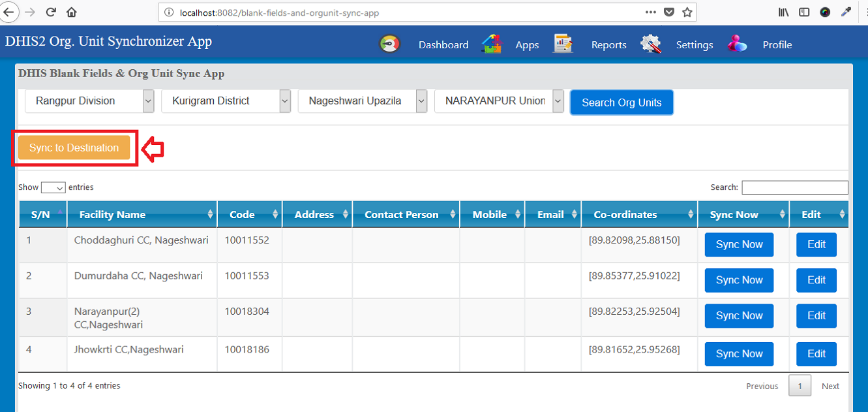The height and width of the screenshot is (412, 868).
Task: Sync Now for Narayanpur(2) CC,Nageshwari
Action: tap(739, 315)
